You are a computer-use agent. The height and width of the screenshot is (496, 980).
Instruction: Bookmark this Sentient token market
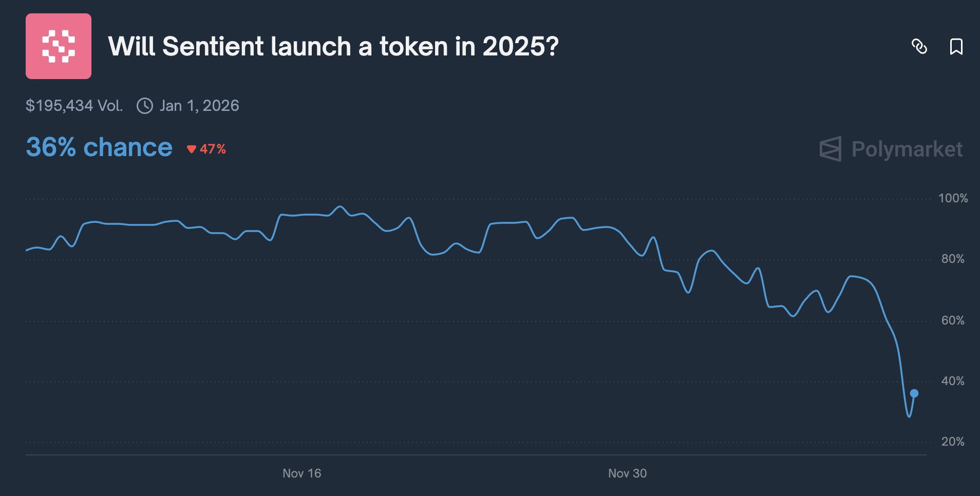click(x=956, y=47)
